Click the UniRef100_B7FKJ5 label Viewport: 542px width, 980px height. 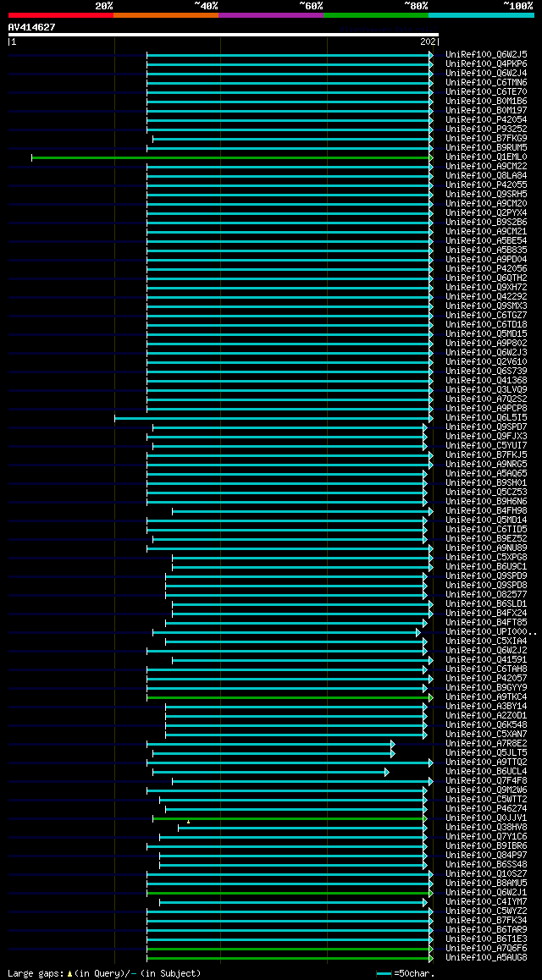click(486, 455)
